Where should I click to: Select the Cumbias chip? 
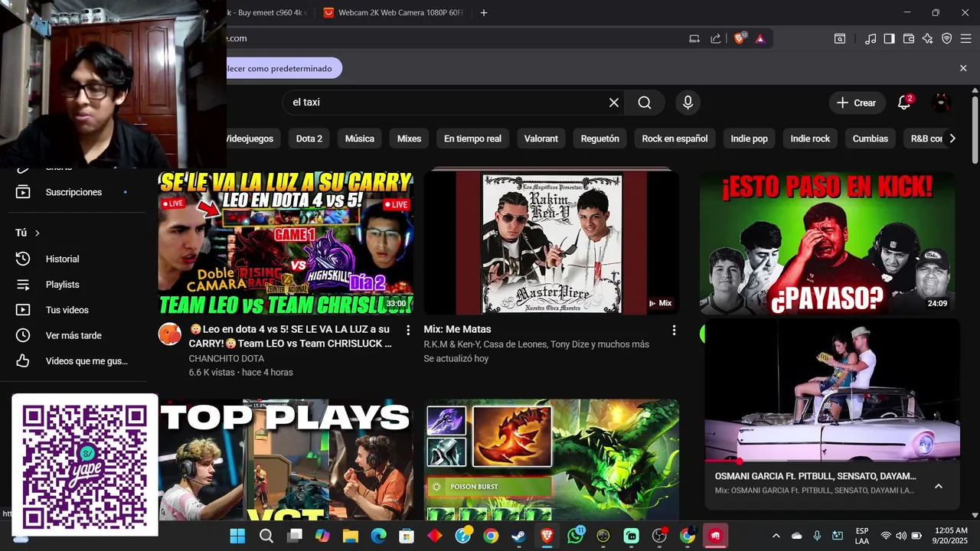click(871, 139)
